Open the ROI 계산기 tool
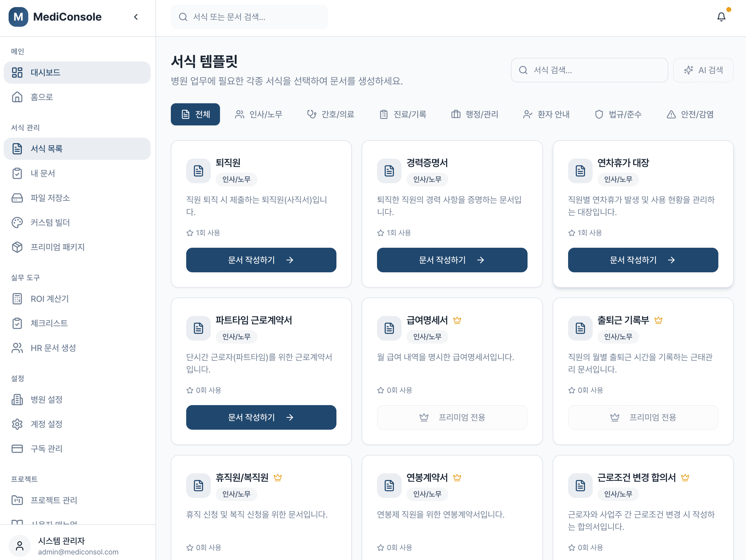This screenshot has height=560, width=746. tap(49, 298)
